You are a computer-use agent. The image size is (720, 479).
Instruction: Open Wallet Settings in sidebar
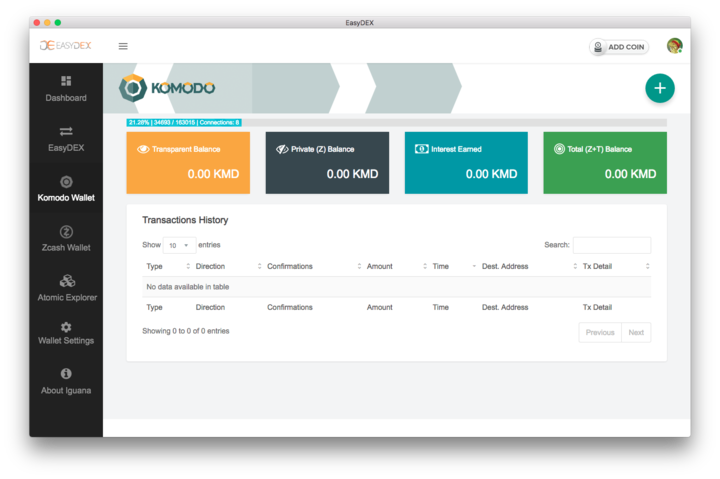[x=66, y=333]
